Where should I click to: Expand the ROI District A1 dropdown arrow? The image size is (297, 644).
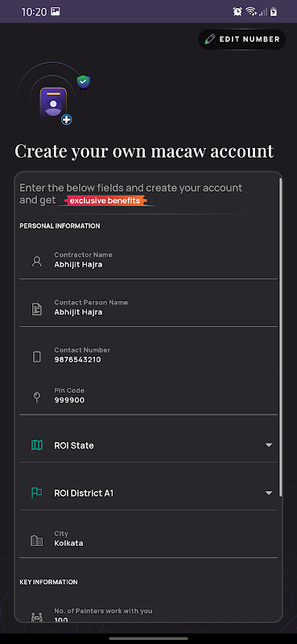[x=269, y=493]
